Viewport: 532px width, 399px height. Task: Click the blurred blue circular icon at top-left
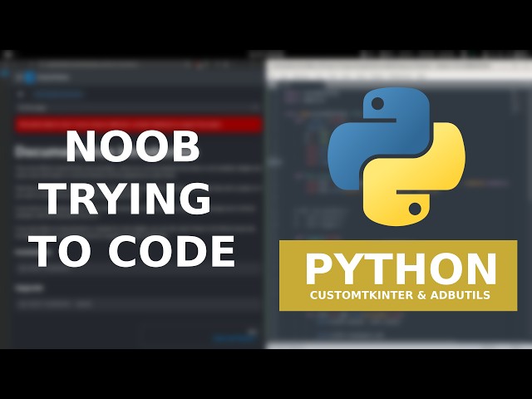coord(30,77)
